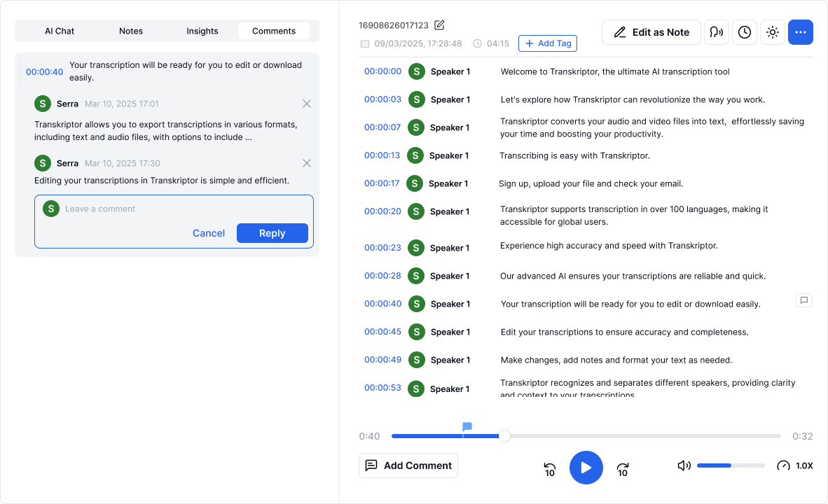Click speaker avatar on the 00:00:45 row
828x504 pixels.
[417, 331]
